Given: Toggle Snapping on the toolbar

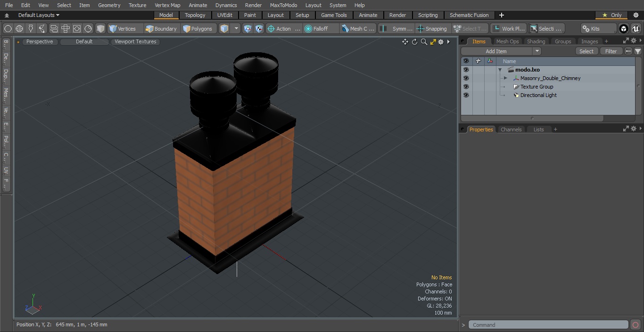Looking at the screenshot, I should coord(432,29).
